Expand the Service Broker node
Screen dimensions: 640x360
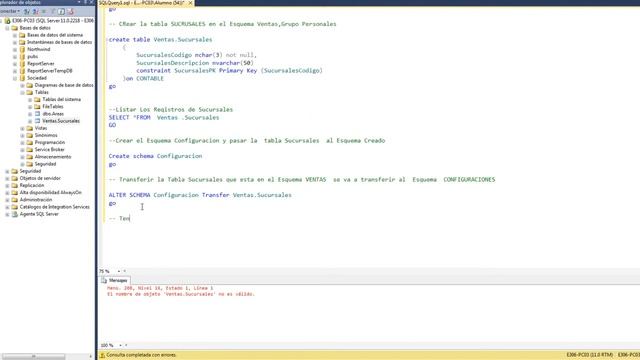tap(22, 150)
